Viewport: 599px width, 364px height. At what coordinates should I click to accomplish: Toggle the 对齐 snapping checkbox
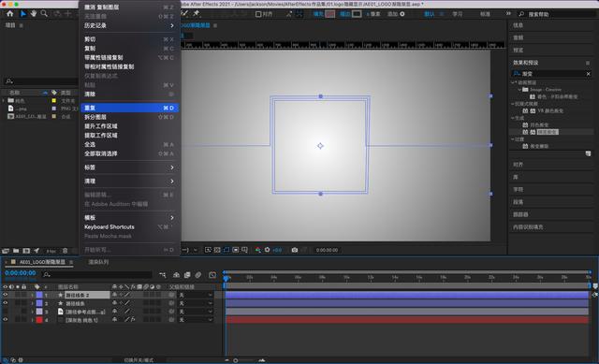pyautogui.click(x=258, y=14)
